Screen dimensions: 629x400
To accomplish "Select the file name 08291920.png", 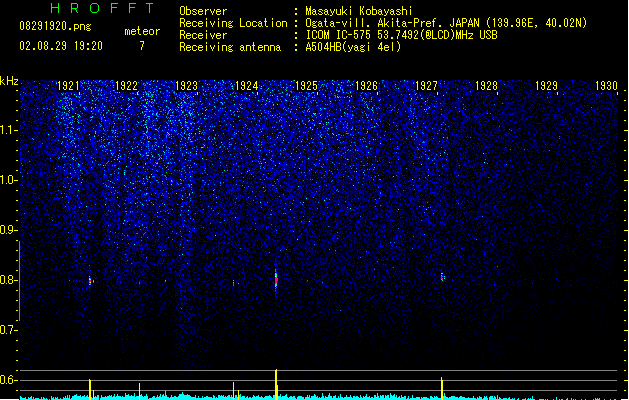I will tap(55, 26).
